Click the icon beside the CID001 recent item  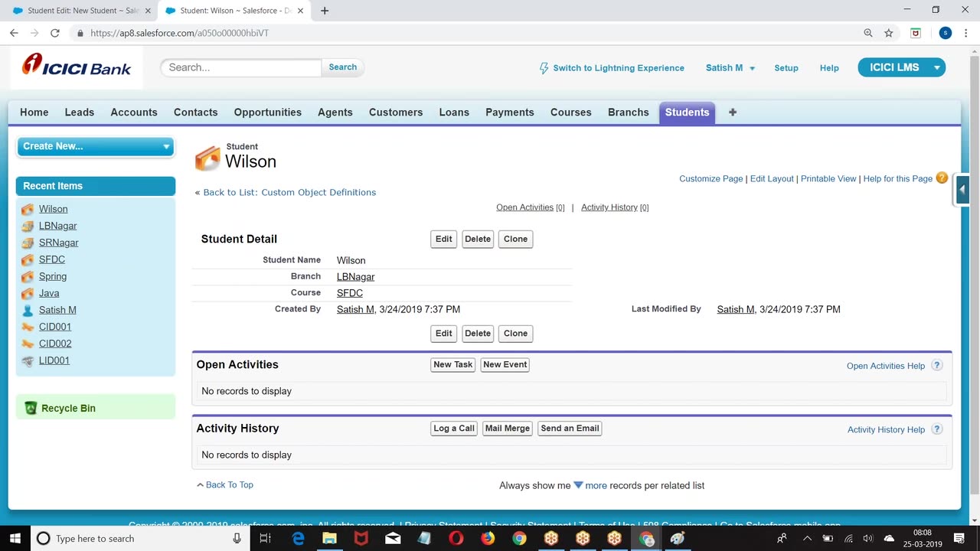coord(28,327)
